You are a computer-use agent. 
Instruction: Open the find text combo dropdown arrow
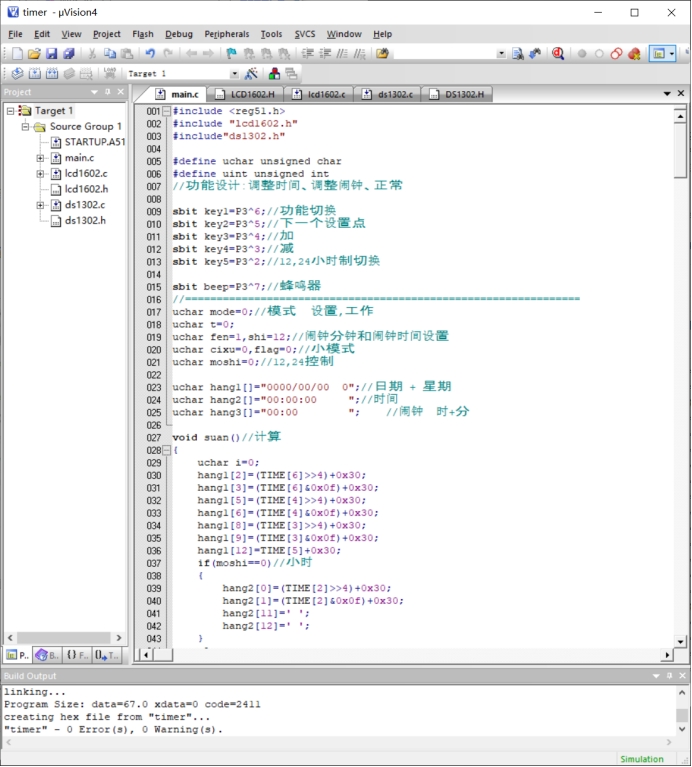point(501,54)
